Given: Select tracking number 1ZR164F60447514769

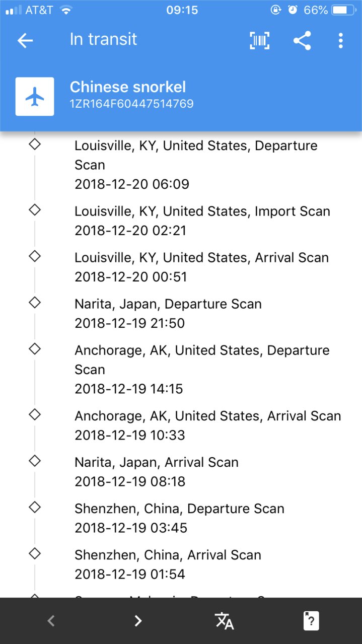Looking at the screenshot, I should click(x=131, y=104).
